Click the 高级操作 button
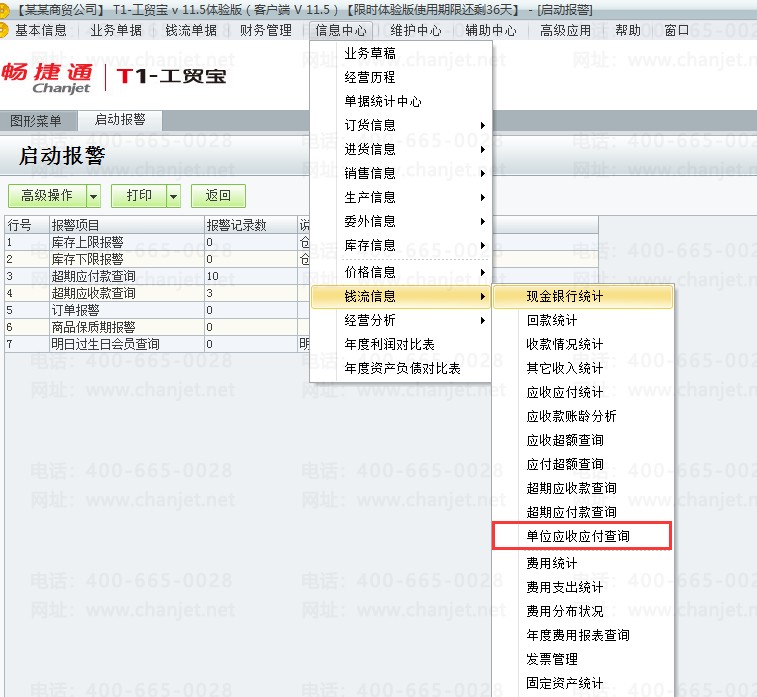 point(47,195)
